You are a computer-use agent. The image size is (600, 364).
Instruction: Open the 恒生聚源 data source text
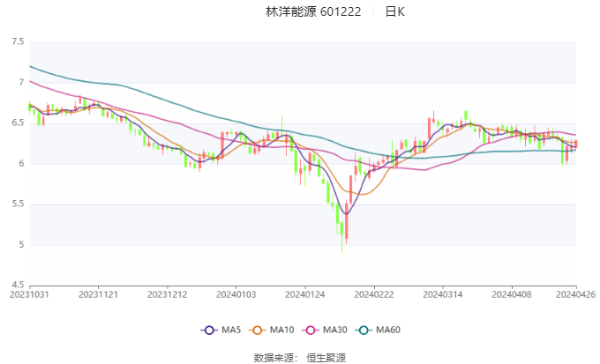point(326,358)
